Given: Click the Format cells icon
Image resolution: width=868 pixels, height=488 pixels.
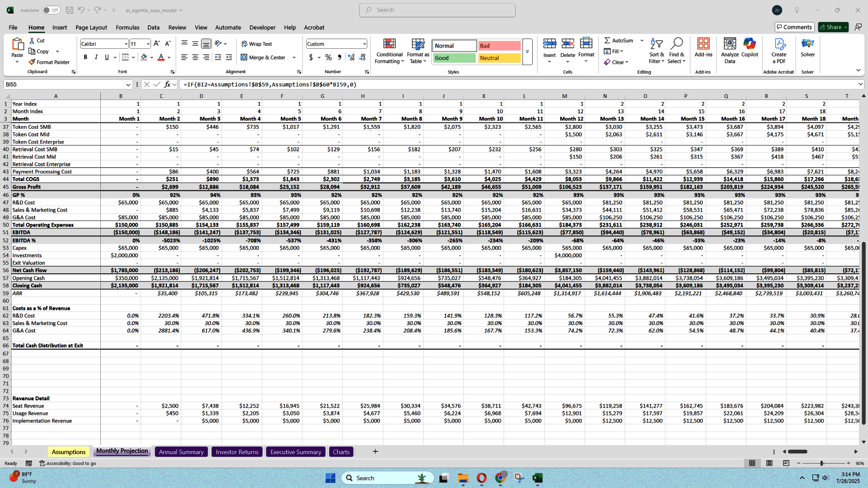Looking at the screenshot, I should pos(586,43).
